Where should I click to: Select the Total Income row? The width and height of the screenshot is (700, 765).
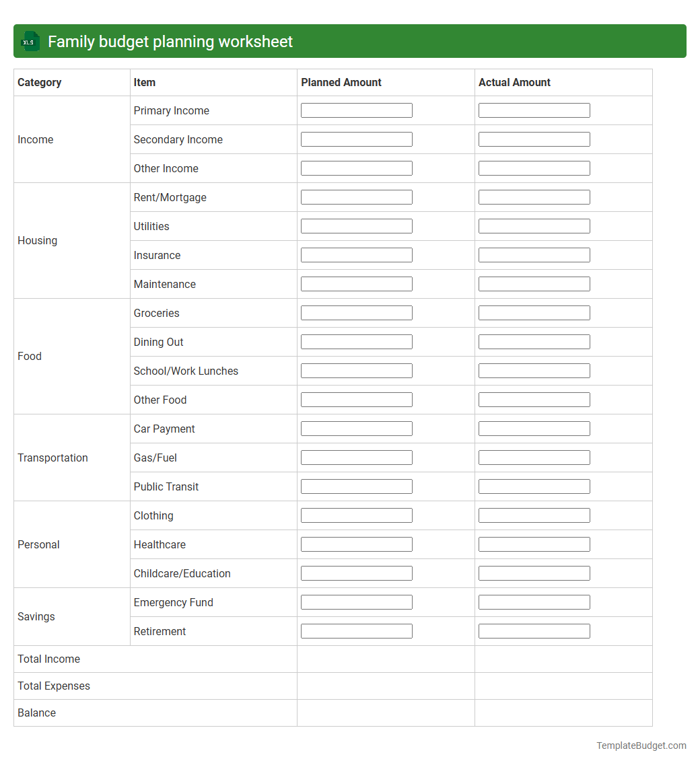click(x=48, y=659)
